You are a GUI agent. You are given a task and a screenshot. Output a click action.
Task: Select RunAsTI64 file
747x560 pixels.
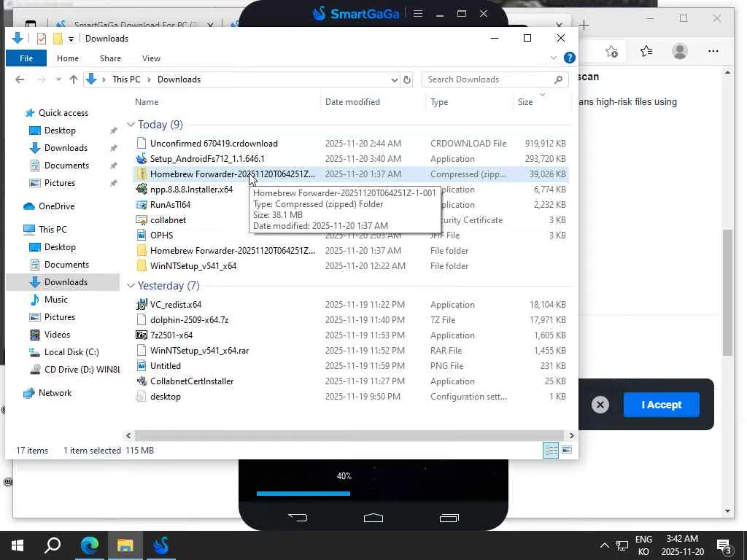(x=170, y=205)
